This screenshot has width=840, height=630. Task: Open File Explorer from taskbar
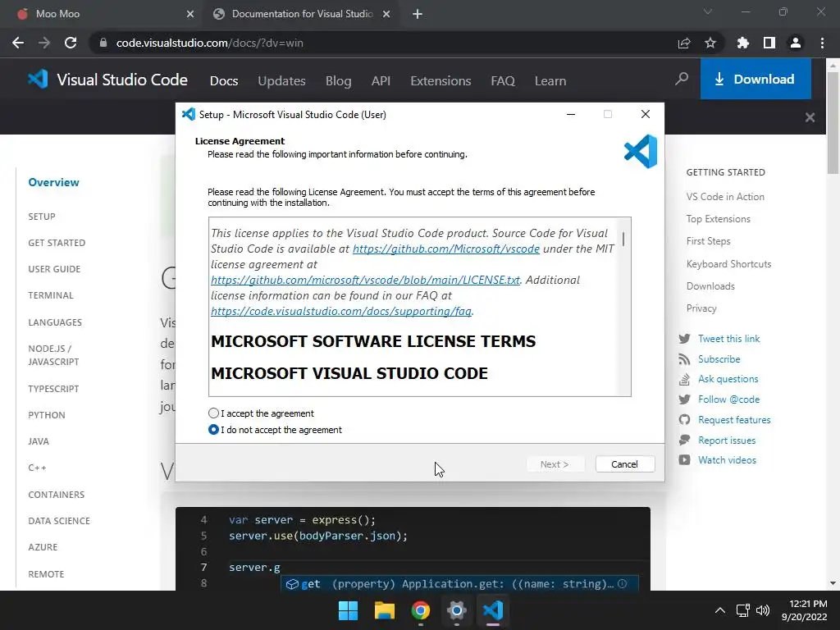[385, 610]
